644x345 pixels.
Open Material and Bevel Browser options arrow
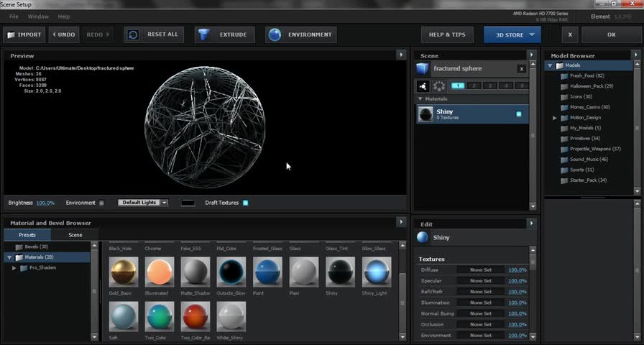pos(401,222)
